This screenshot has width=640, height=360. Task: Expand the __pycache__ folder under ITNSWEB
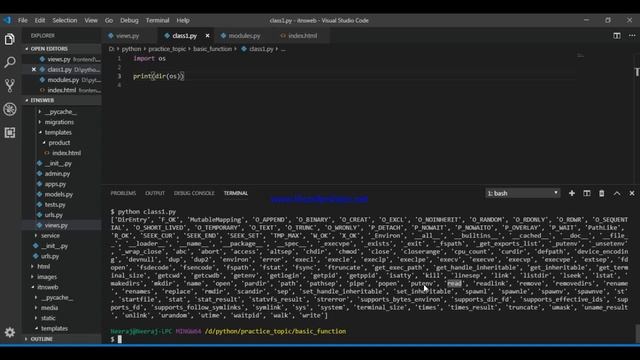(x=60, y=111)
